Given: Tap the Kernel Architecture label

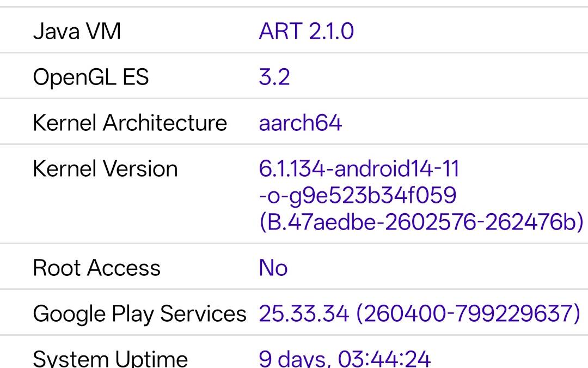Looking at the screenshot, I should [x=130, y=123].
